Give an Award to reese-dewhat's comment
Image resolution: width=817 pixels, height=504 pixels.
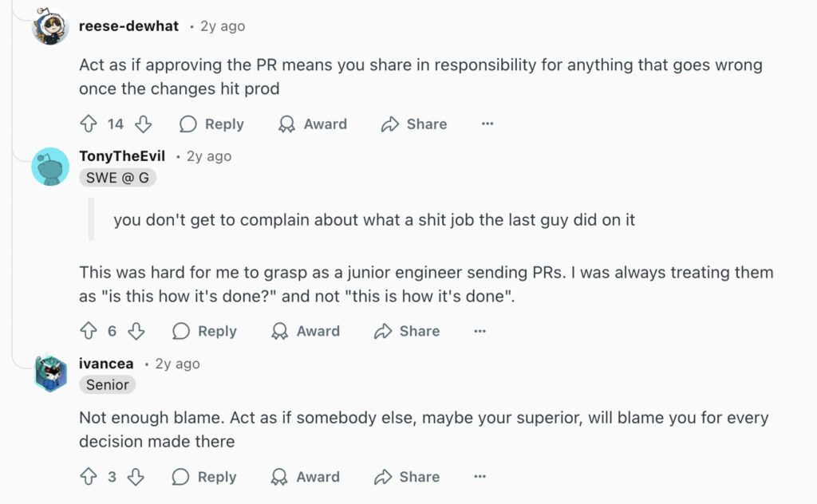tap(312, 124)
